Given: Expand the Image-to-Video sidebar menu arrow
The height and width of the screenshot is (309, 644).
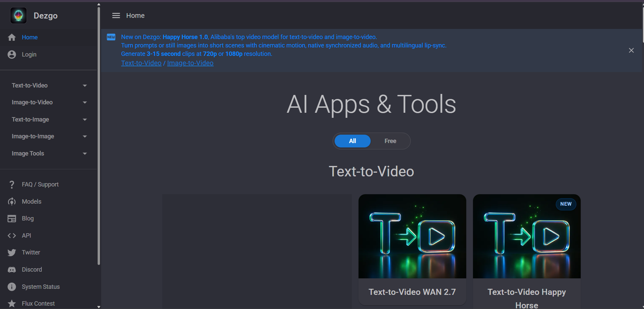Looking at the screenshot, I should click(85, 102).
